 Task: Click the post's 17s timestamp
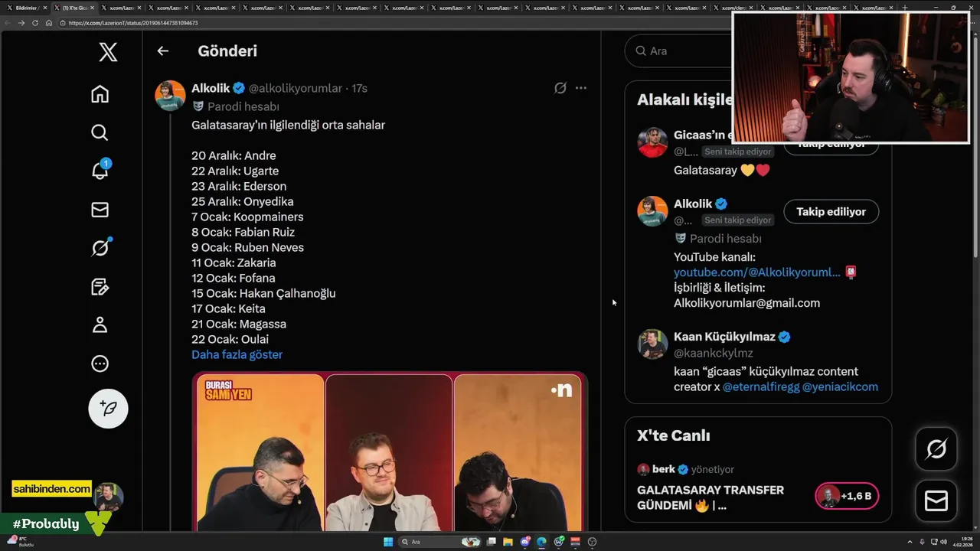coord(359,88)
